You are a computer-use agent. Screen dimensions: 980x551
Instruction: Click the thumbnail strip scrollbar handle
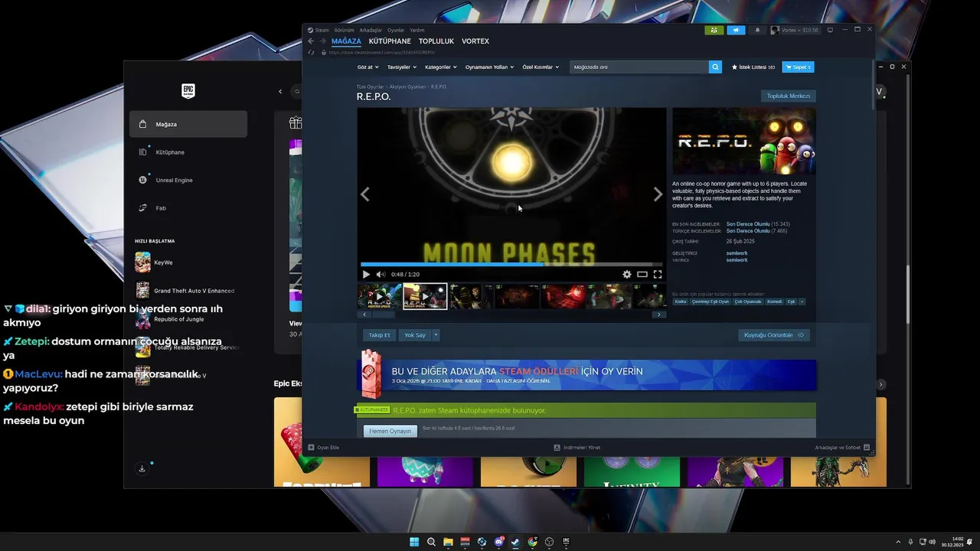383,315
